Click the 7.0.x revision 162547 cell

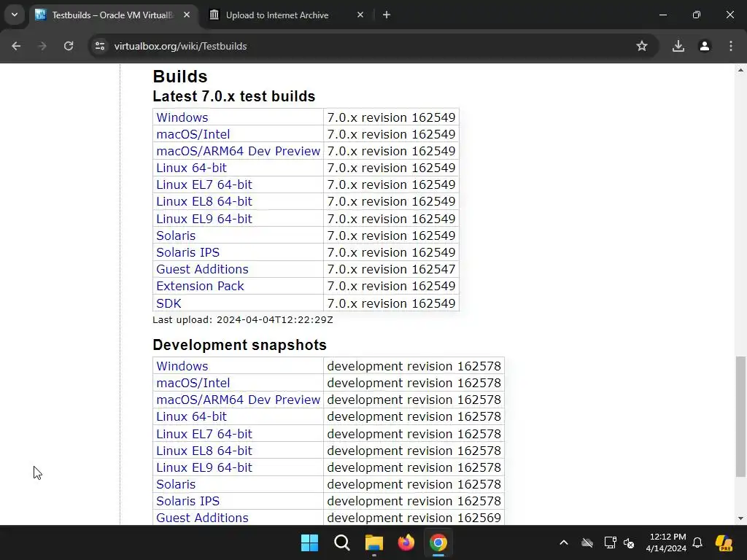point(391,269)
